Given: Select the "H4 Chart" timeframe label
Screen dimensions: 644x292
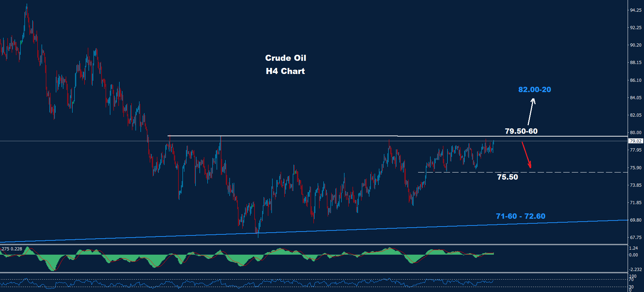Looking at the screenshot, I should click(x=285, y=71).
